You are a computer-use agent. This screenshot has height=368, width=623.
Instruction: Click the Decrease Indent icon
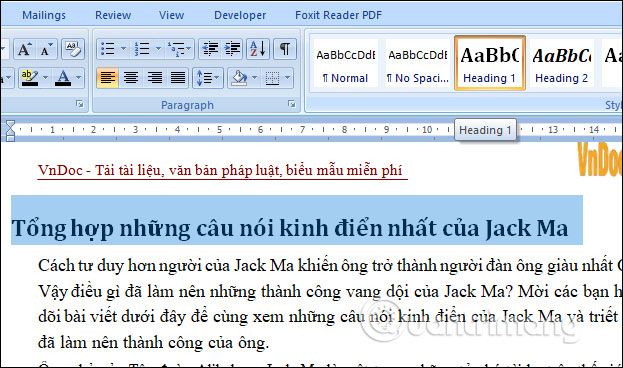pos(210,49)
